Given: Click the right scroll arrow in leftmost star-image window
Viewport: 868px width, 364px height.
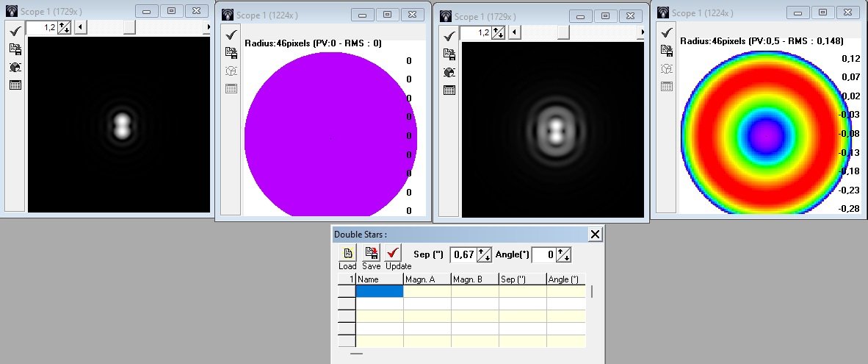Looking at the screenshot, I should click(207, 26).
